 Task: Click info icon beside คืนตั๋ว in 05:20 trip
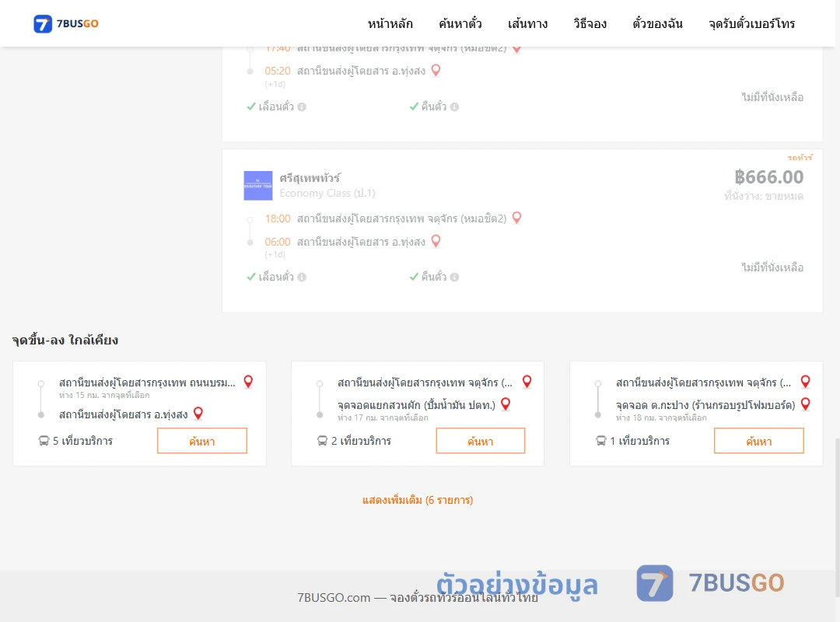[x=455, y=107]
